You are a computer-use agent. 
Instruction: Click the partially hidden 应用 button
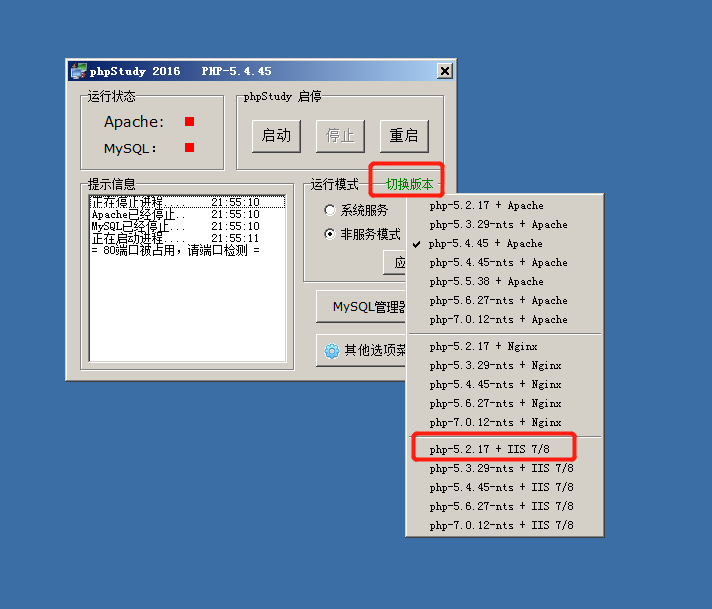[x=395, y=262]
